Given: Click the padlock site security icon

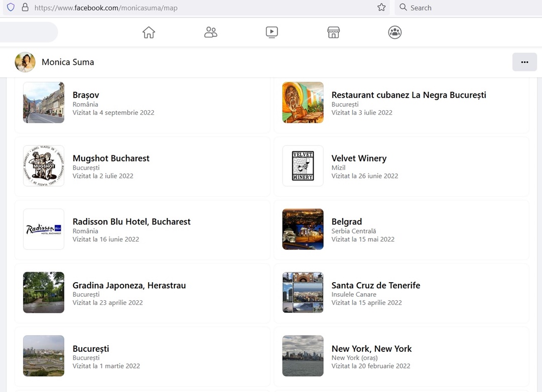Looking at the screenshot, I should pos(25,8).
